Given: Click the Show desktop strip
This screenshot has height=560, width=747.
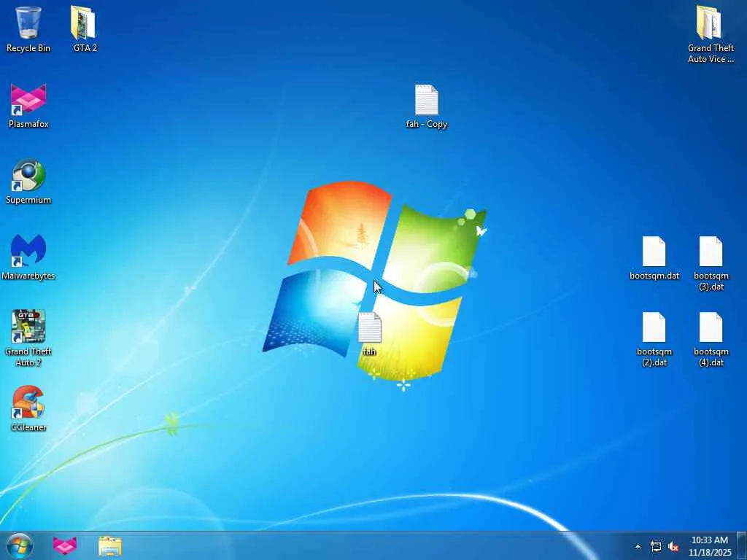Looking at the screenshot, I should 742,546.
